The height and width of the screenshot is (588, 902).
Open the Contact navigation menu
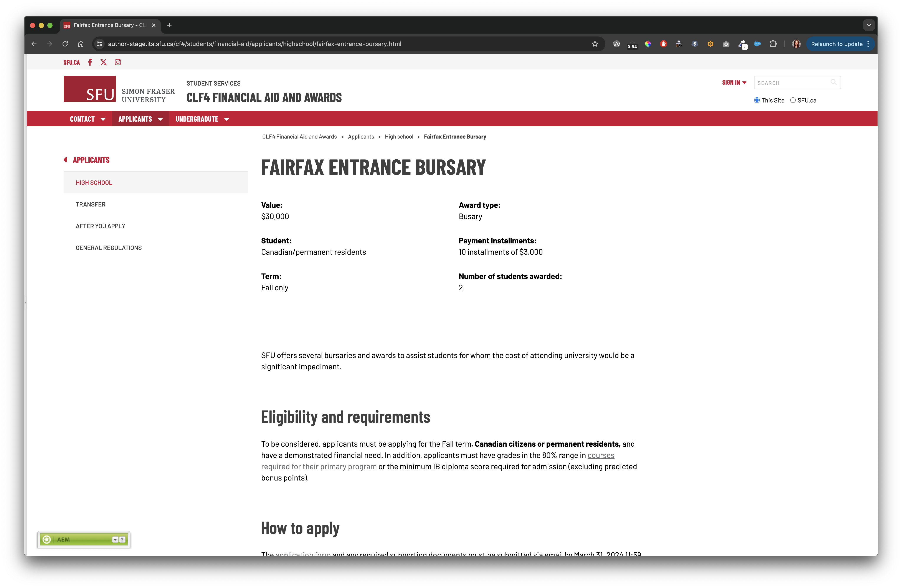[88, 119]
